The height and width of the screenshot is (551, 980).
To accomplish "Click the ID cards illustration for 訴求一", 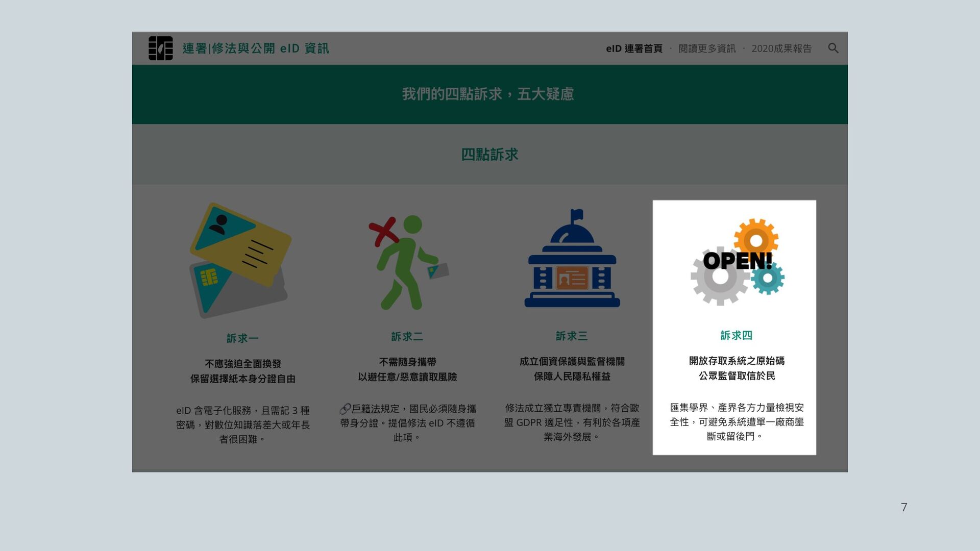I will [240, 260].
